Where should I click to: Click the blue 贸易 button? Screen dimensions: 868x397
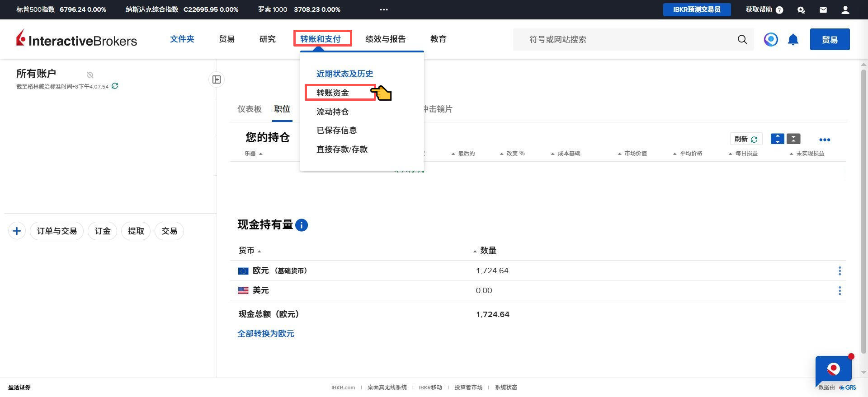coord(830,40)
